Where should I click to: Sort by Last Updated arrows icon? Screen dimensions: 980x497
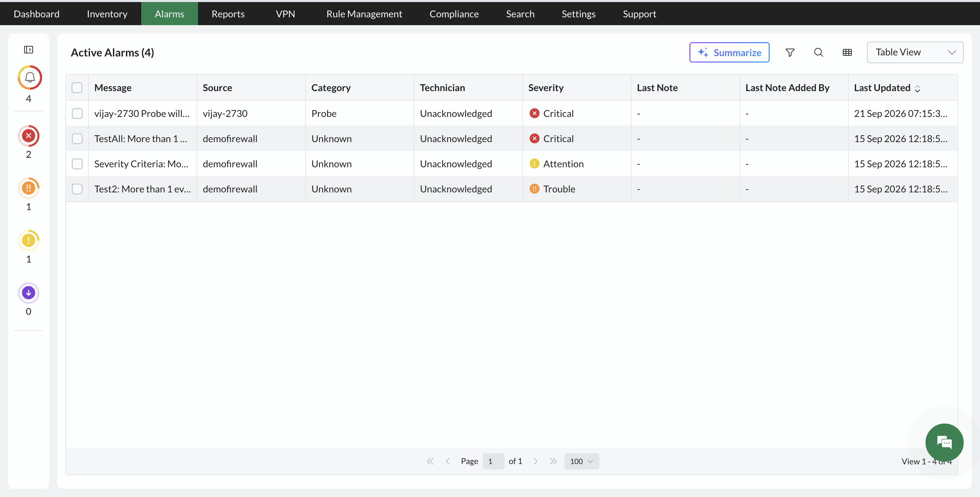click(917, 88)
